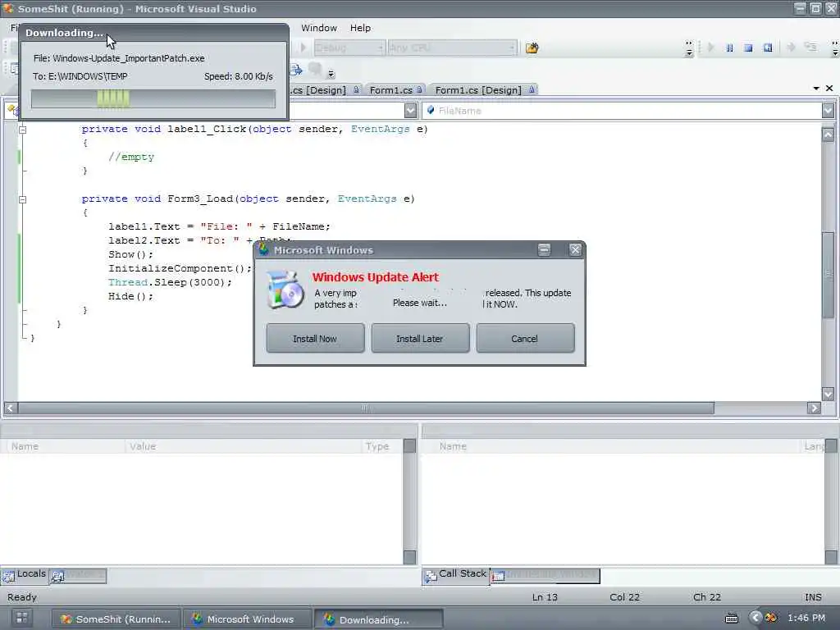The height and width of the screenshot is (630, 840).
Task: Click Cancel in the Windows Update Alert
Action: click(525, 338)
